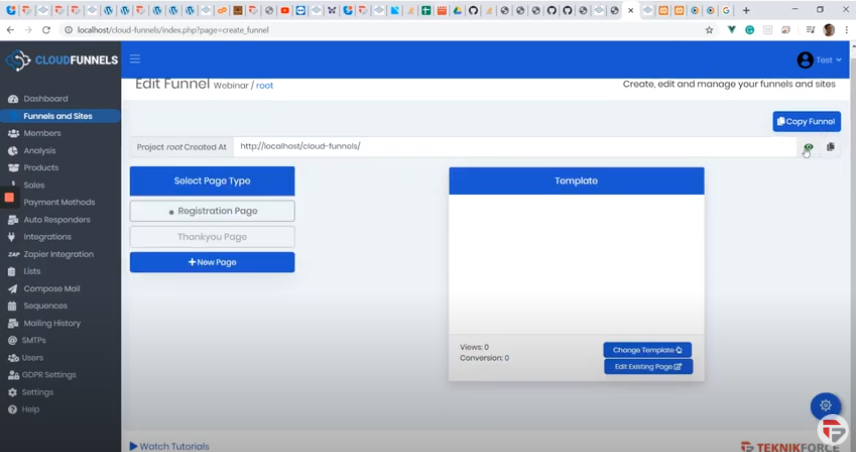Open the floating gear settings button
Screen dimensions: 856x452
click(824, 405)
